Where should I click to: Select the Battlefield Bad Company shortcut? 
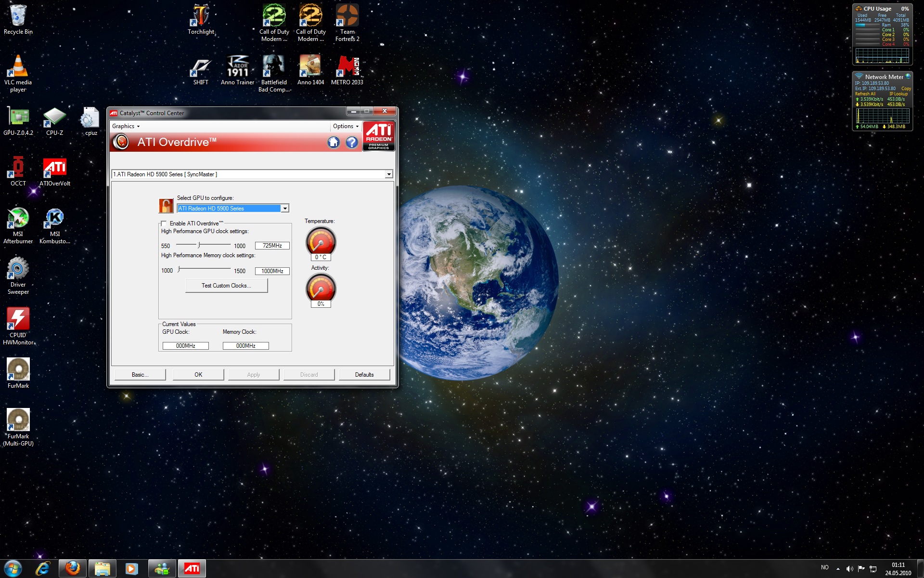click(x=274, y=73)
